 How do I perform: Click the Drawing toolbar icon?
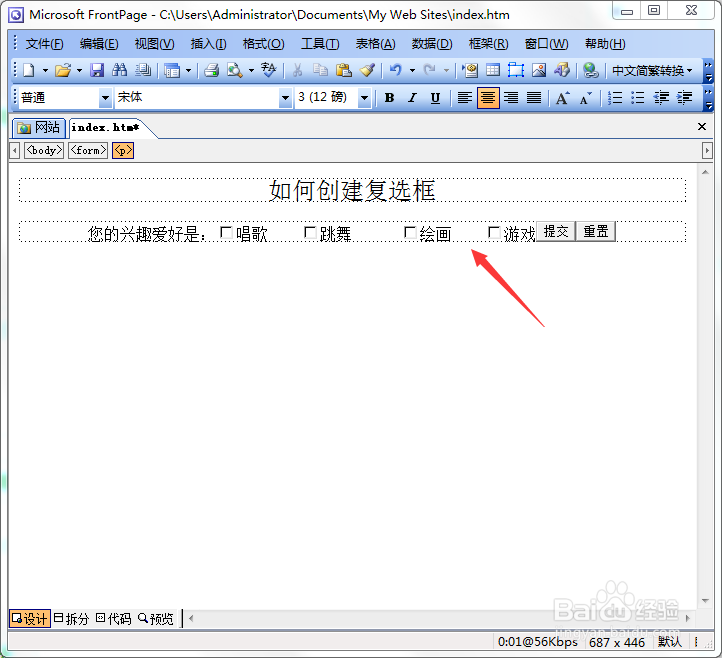point(562,70)
